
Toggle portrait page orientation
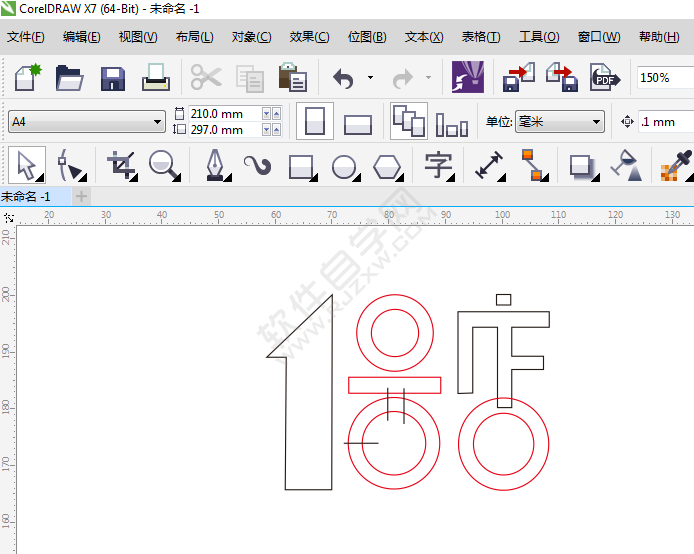coord(315,122)
